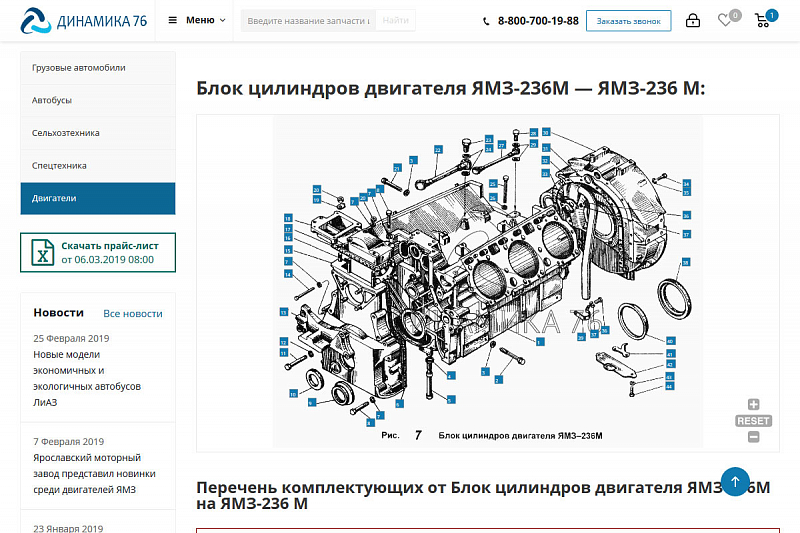Select part marker 42 on the diagram

click(669, 364)
